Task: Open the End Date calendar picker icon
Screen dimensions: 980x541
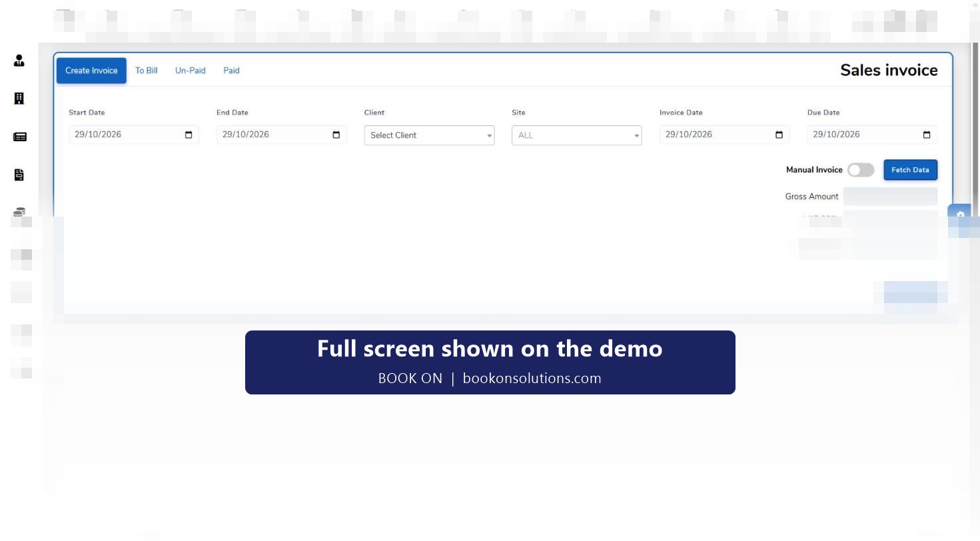Action: pos(336,135)
